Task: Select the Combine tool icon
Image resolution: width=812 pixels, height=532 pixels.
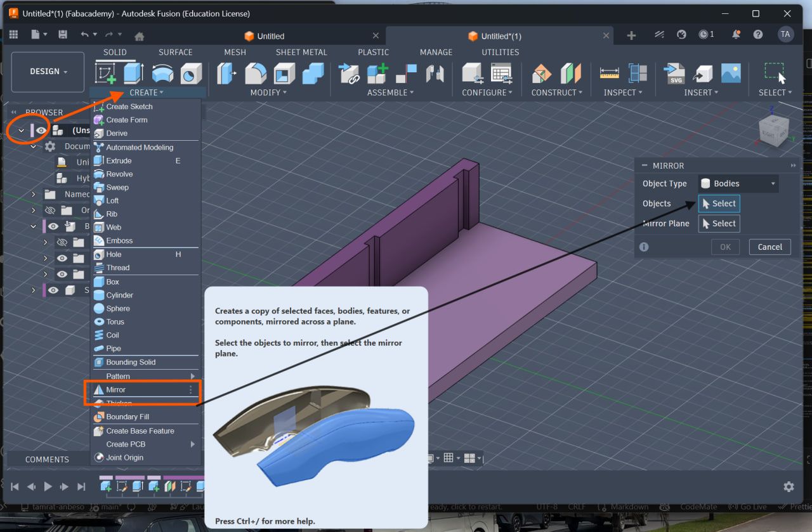Action: pyautogui.click(x=313, y=73)
